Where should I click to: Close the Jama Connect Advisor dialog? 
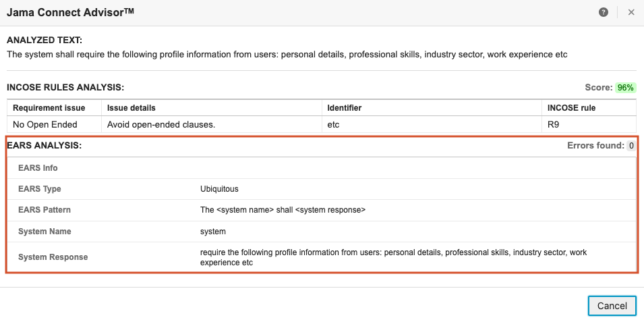click(631, 12)
